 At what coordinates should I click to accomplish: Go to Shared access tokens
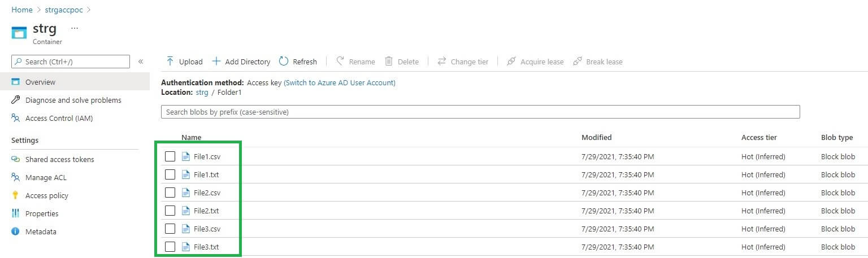(x=59, y=159)
